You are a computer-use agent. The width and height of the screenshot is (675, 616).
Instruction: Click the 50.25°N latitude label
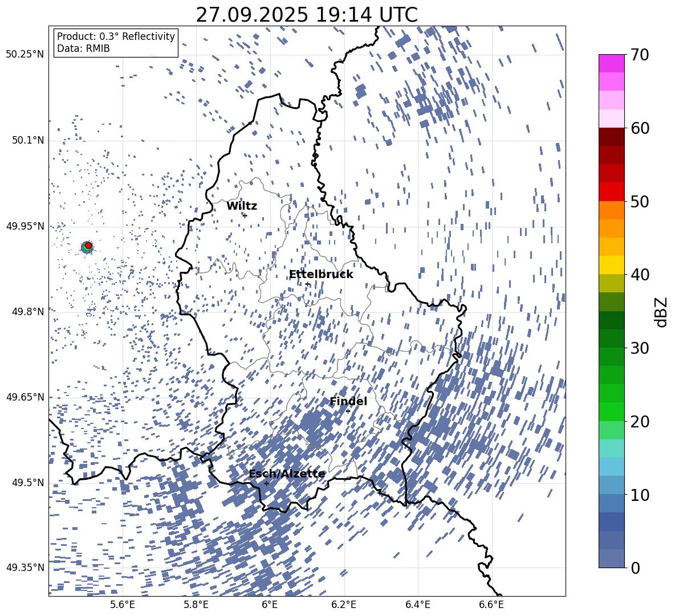(x=25, y=54)
